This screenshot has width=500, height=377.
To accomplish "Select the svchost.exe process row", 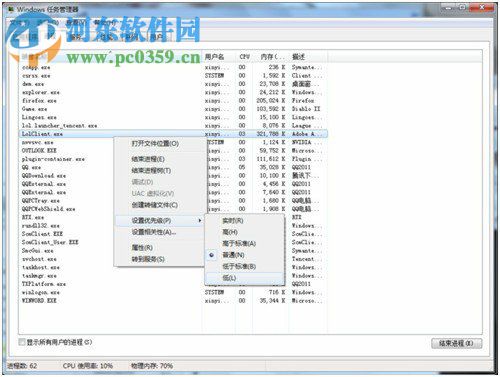I will (x=67, y=259).
